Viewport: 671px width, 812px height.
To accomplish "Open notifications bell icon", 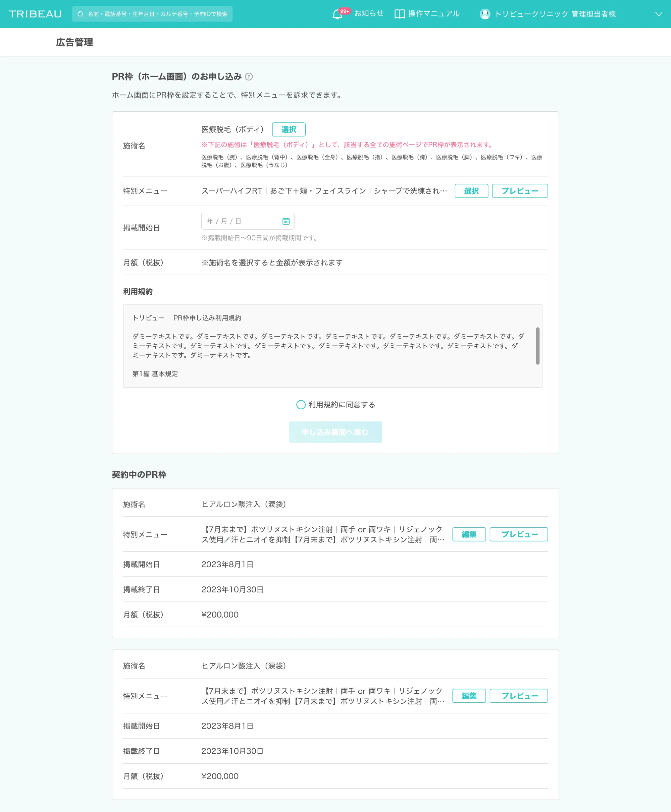I will point(337,14).
